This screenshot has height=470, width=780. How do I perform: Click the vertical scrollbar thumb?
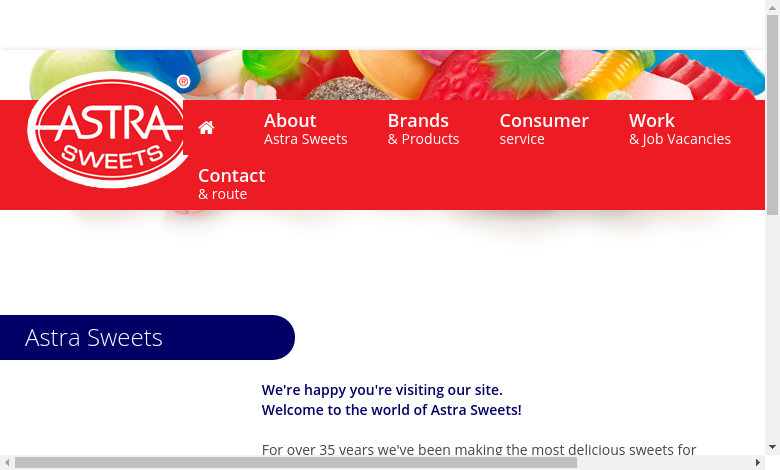pyautogui.click(x=772, y=114)
